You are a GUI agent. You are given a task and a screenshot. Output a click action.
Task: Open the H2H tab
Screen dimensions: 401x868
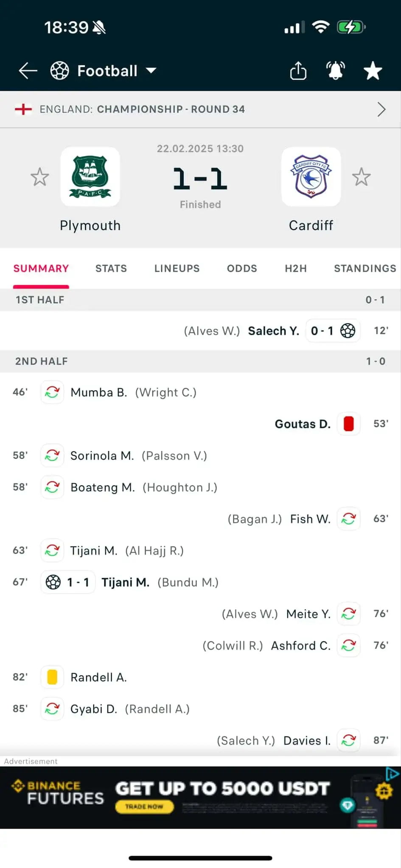tap(296, 268)
